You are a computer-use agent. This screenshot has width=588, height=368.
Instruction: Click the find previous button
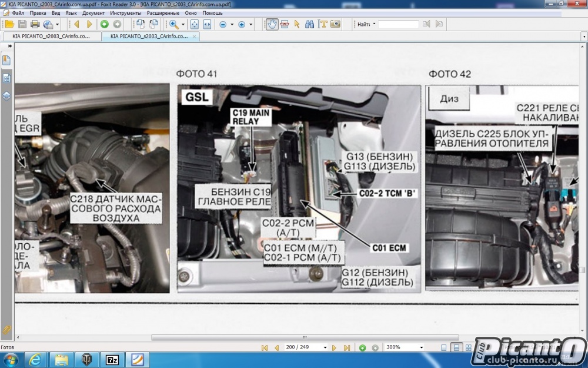tap(426, 24)
